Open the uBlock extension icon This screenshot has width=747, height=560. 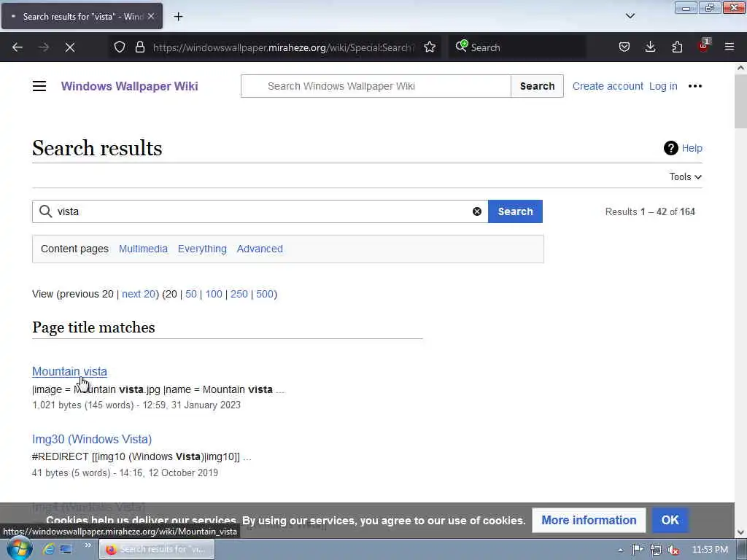pyautogui.click(x=703, y=46)
